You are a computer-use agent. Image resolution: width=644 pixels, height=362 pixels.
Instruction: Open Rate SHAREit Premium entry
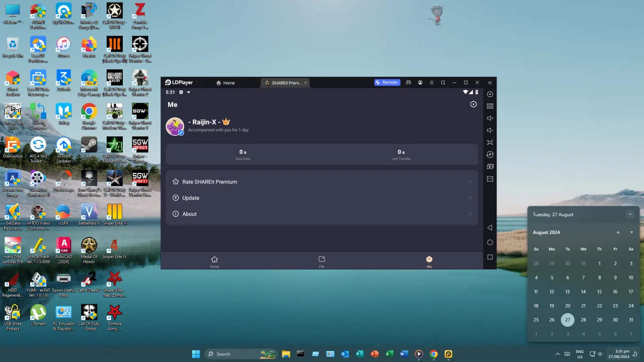322,182
